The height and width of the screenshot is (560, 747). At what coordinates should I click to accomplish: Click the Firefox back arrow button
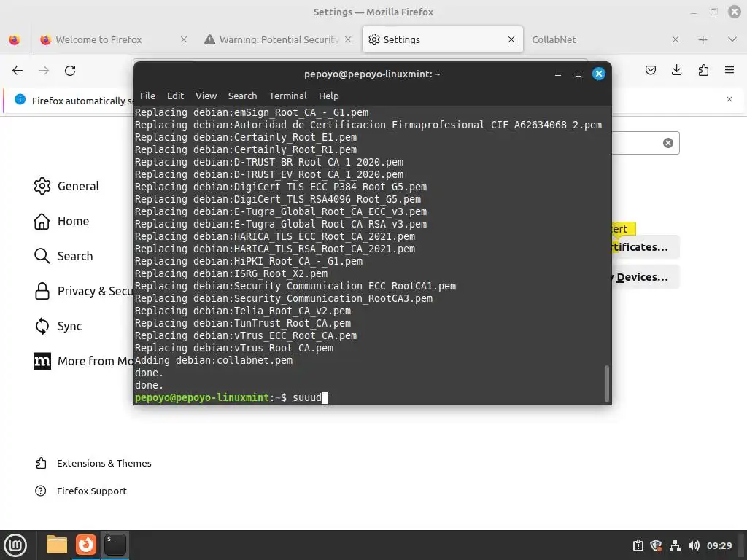coord(18,71)
